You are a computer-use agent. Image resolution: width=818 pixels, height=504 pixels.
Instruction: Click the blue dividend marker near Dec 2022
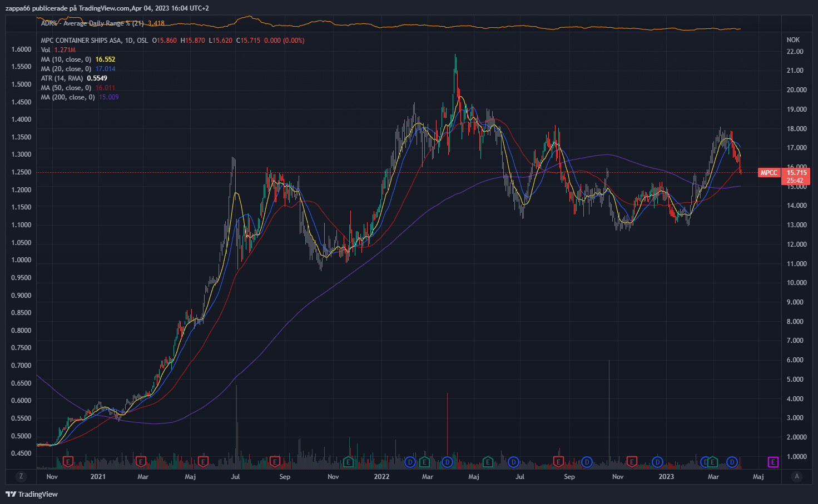[x=658, y=462]
